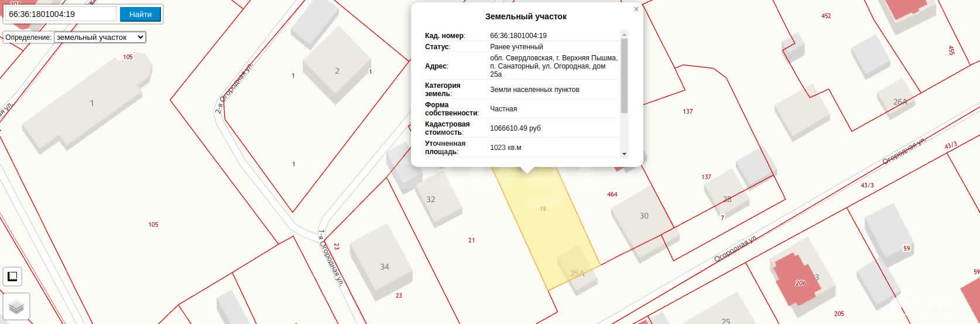Click the cadastral number search field
Screen dimensions: 980x324
tap(60, 14)
